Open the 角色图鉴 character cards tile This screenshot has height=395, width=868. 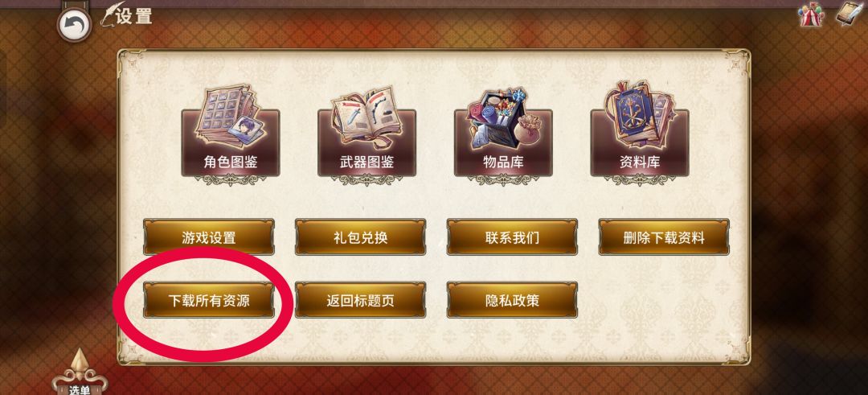point(231,133)
